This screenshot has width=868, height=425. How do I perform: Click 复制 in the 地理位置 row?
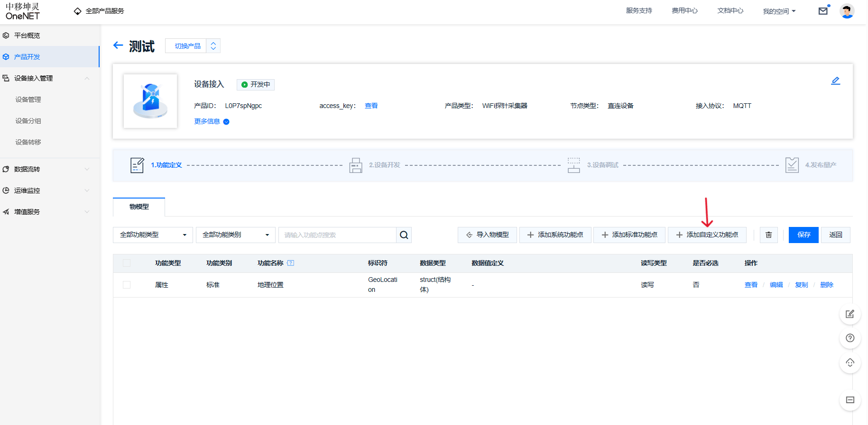(x=802, y=285)
